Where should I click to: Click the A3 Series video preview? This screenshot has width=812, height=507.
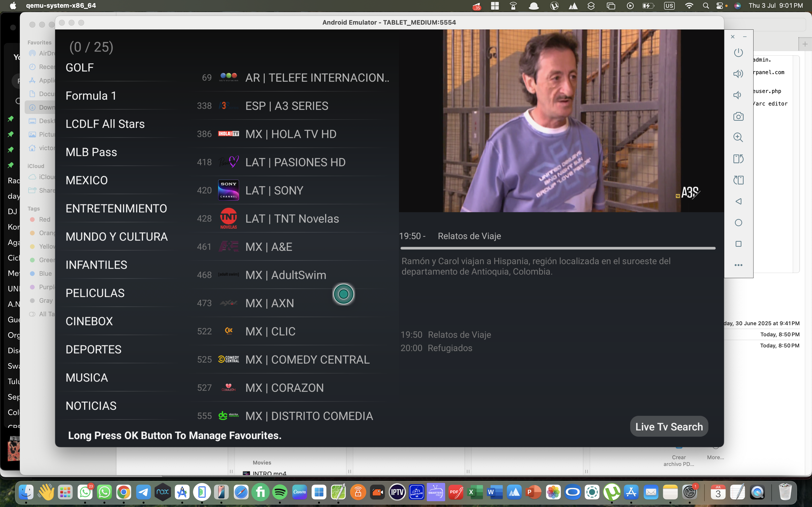[561, 121]
